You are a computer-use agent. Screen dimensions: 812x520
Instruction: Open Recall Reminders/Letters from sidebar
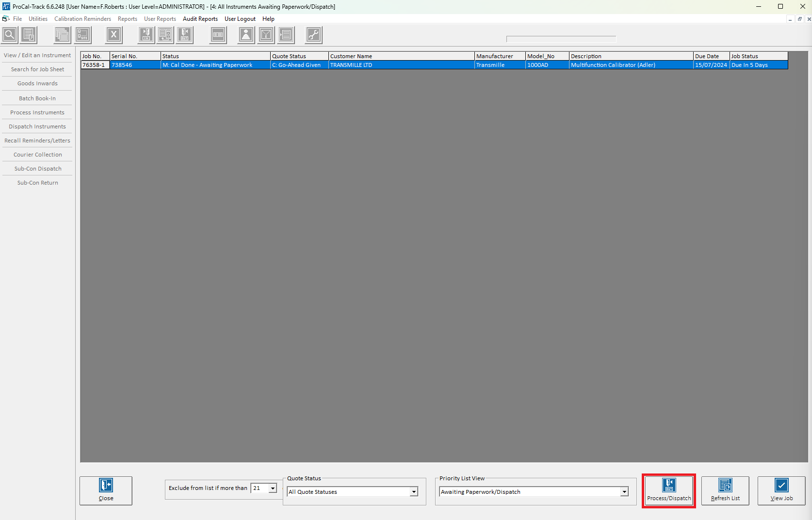point(37,141)
